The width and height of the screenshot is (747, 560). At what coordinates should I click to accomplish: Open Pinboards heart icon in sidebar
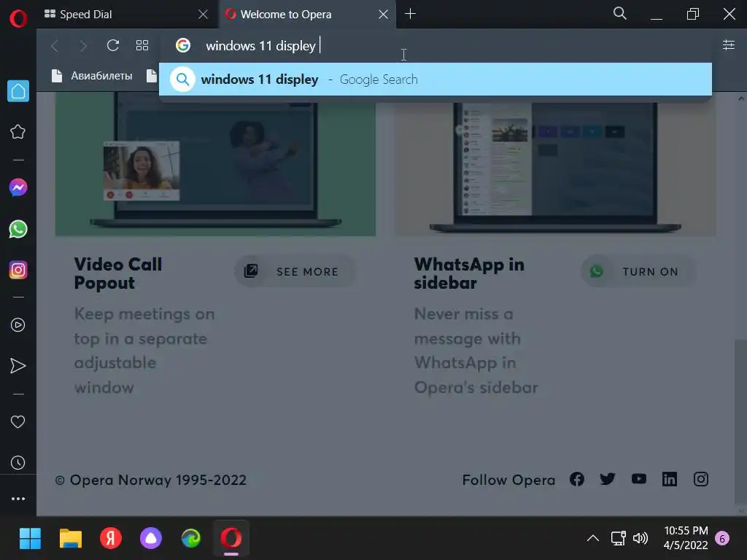tap(18, 421)
